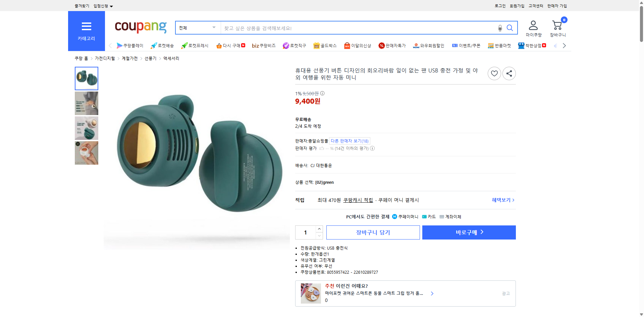Viewport: 644px width, 317px height.
Task: Click the right chevron to reveal more categories
Action: [x=565, y=46]
